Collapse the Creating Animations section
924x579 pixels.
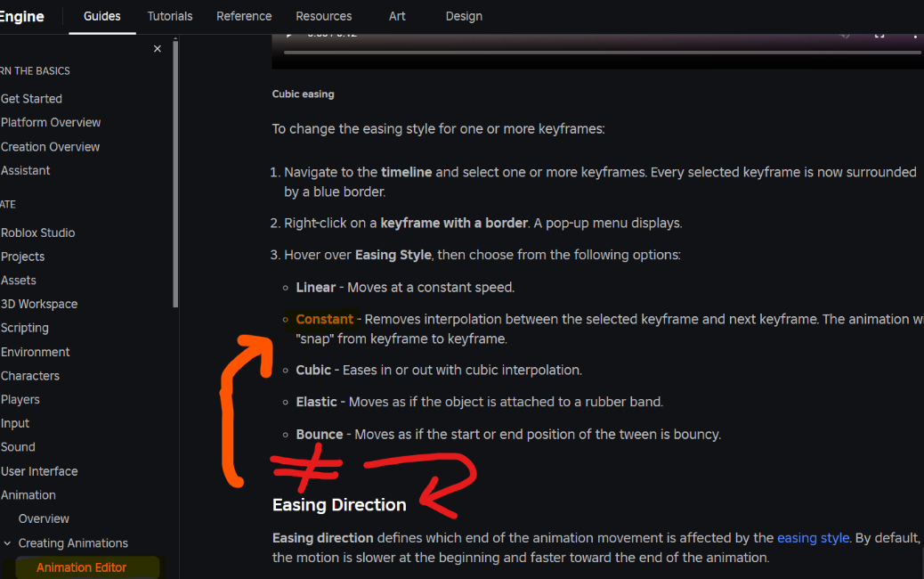(x=8, y=542)
